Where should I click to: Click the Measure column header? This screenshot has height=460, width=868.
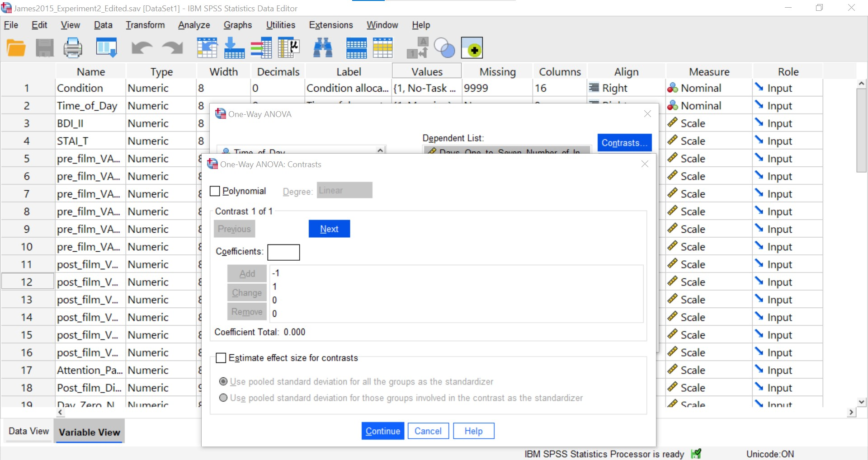coord(709,71)
